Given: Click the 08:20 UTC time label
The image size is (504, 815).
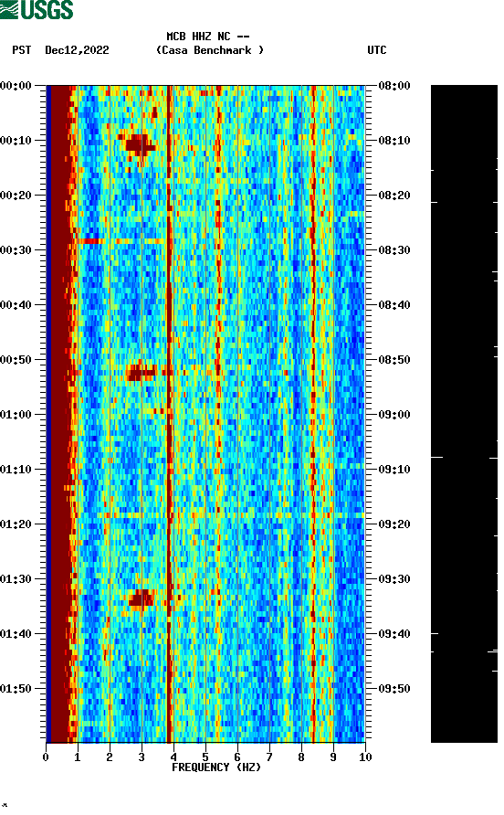Looking at the screenshot, I should pos(394,195).
